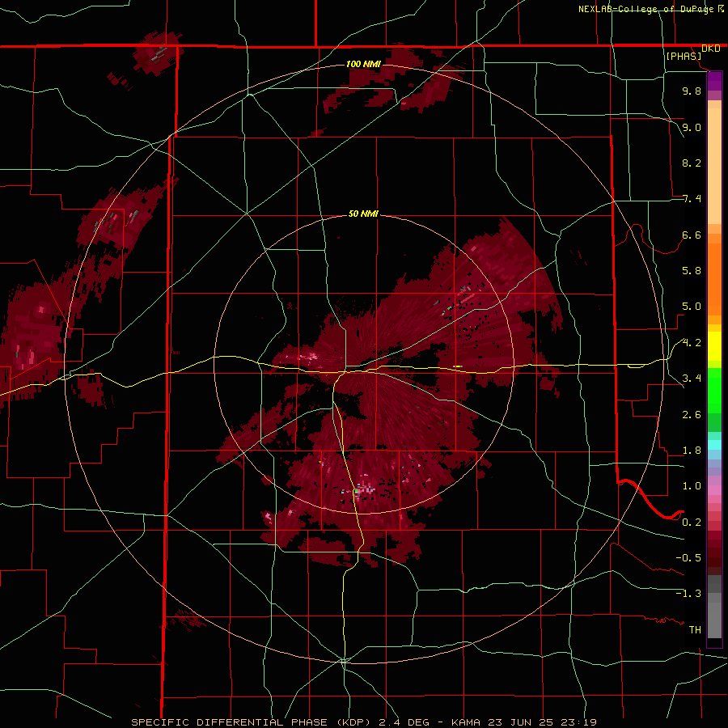Click the 0.2 color scale value
Image resolution: width=728 pixels, height=728 pixels.
point(692,523)
